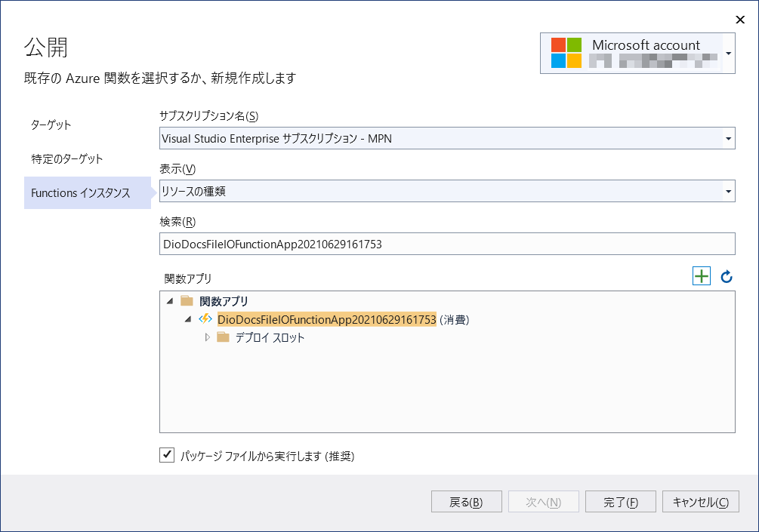Click the 検索 search input field
Screen dimensions: 759x532
pyautogui.click(x=447, y=244)
